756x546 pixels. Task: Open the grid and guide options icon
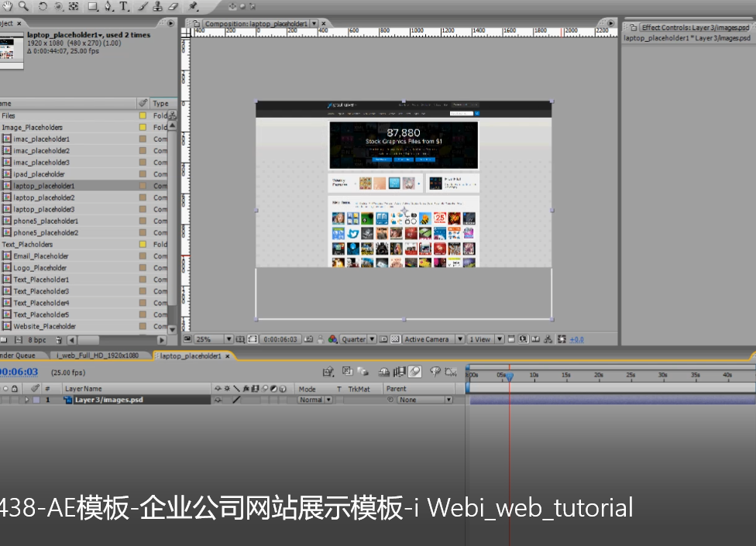tap(240, 339)
